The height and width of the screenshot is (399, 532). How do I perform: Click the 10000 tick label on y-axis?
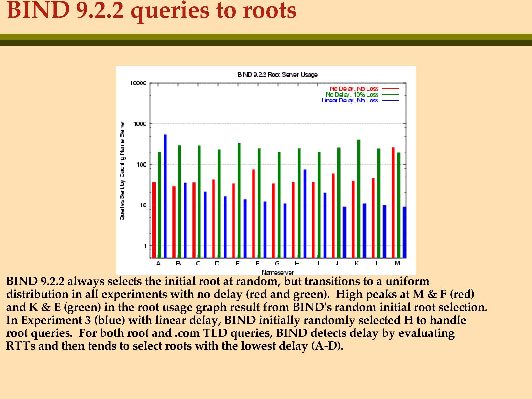(x=138, y=83)
